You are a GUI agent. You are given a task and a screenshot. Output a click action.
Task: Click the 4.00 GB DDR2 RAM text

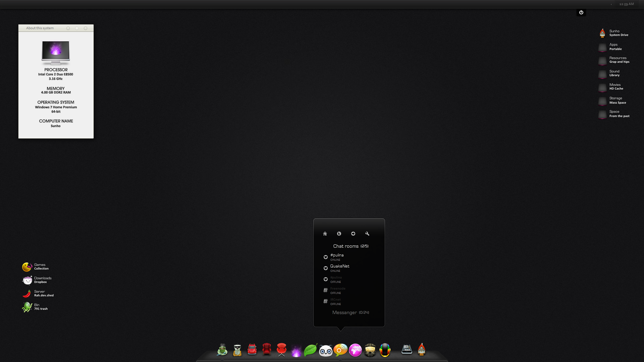click(56, 93)
